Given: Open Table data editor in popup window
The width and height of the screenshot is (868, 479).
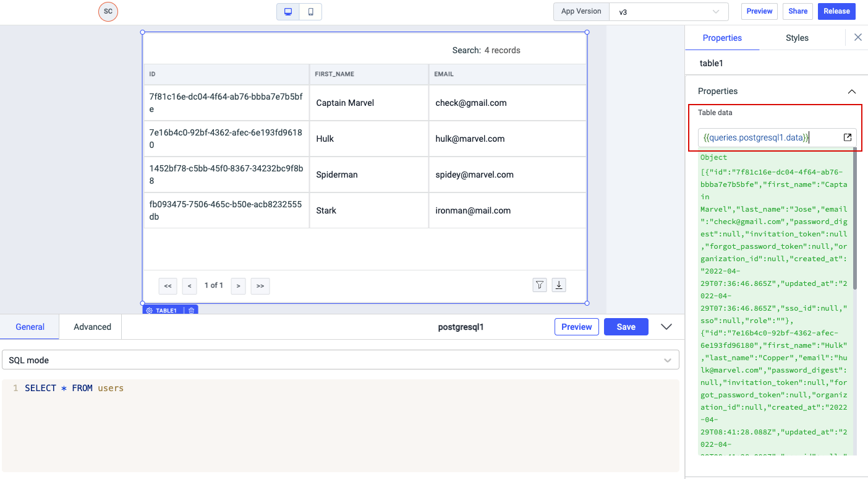Looking at the screenshot, I should 848,137.
